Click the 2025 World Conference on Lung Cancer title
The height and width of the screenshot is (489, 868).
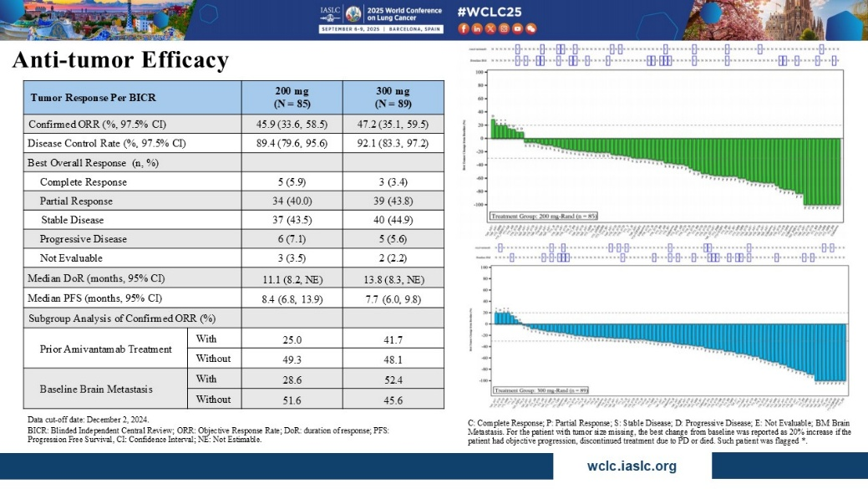click(x=404, y=13)
